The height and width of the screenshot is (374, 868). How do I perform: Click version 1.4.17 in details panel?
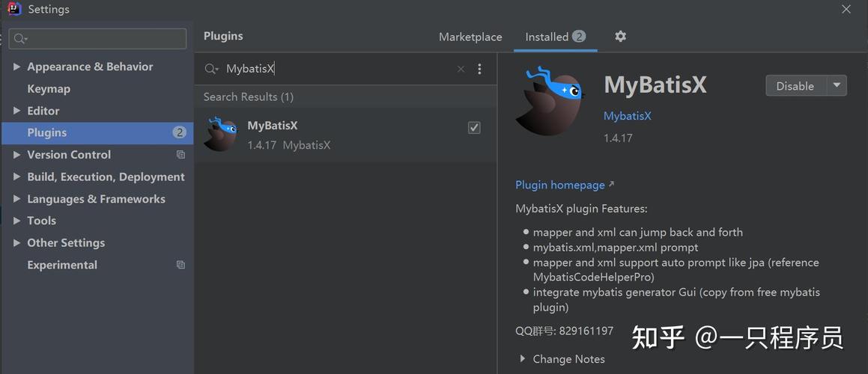click(x=618, y=138)
